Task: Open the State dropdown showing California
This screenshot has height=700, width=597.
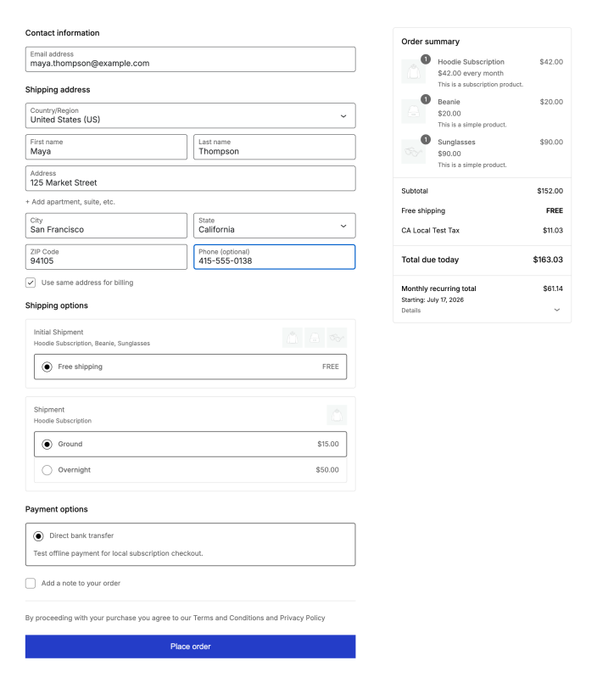Action: tap(275, 226)
